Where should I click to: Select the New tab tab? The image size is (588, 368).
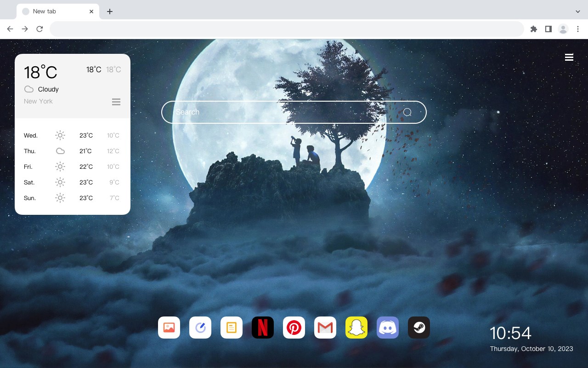click(x=57, y=11)
